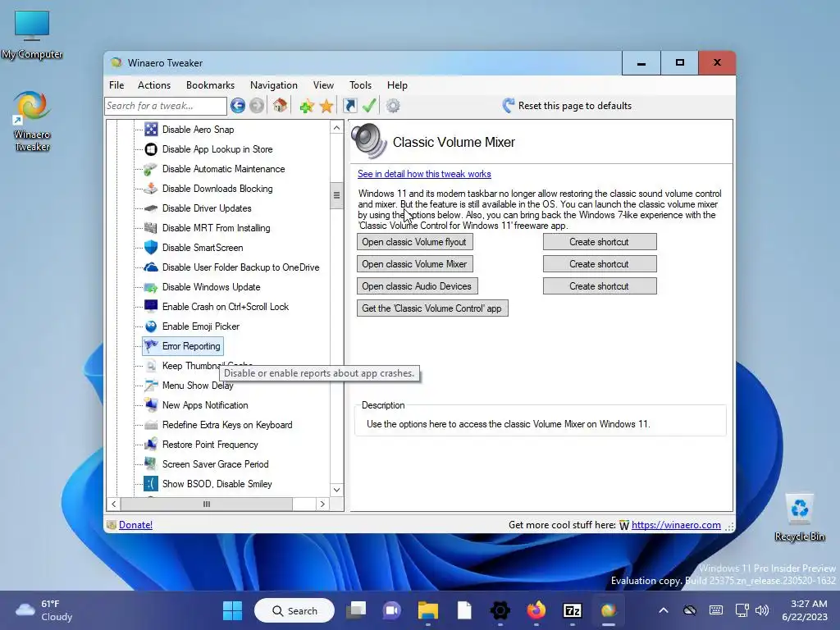The image size is (840, 630).
Task: Click the green checkmark toolbar icon
Action: 369,106
